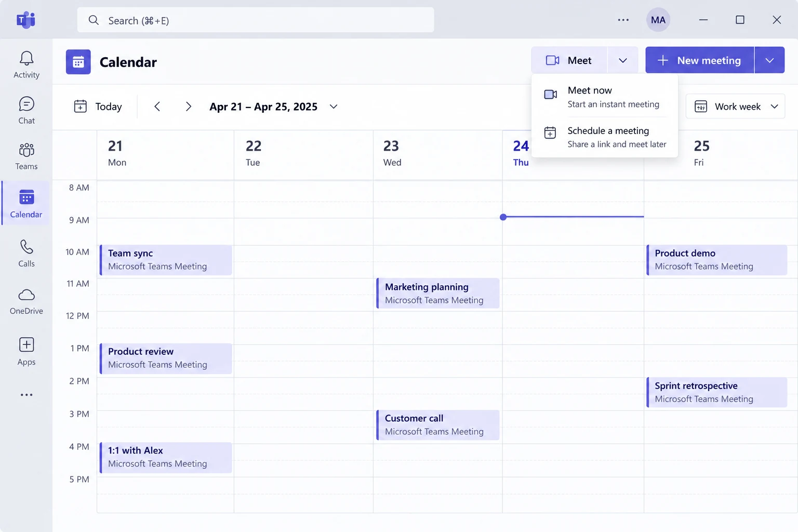The height and width of the screenshot is (532, 798).
Task: Show more sidebar apps via ellipsis
Action: tap(26, 395)
